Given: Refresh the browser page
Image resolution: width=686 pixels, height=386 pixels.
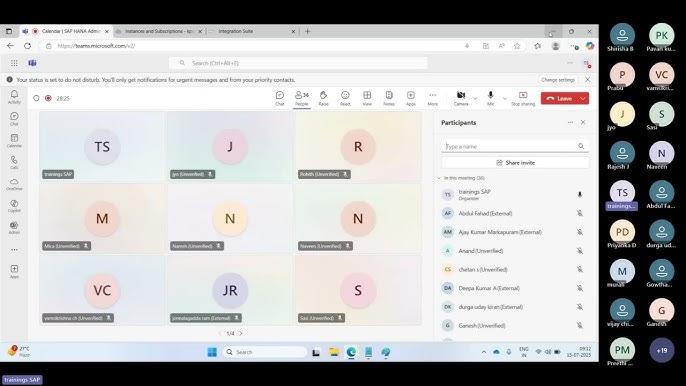Looking at the screenshot, I should [x=27, y=46].
